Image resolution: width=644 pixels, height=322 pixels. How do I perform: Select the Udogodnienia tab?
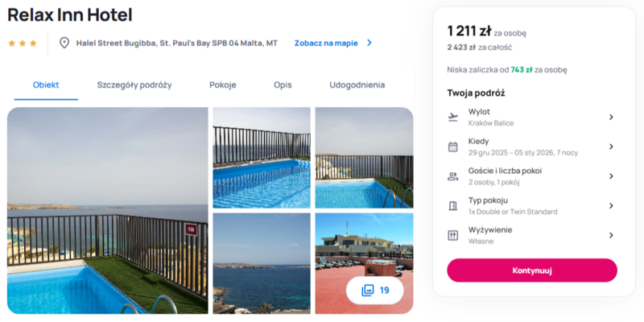pos(357,85)
